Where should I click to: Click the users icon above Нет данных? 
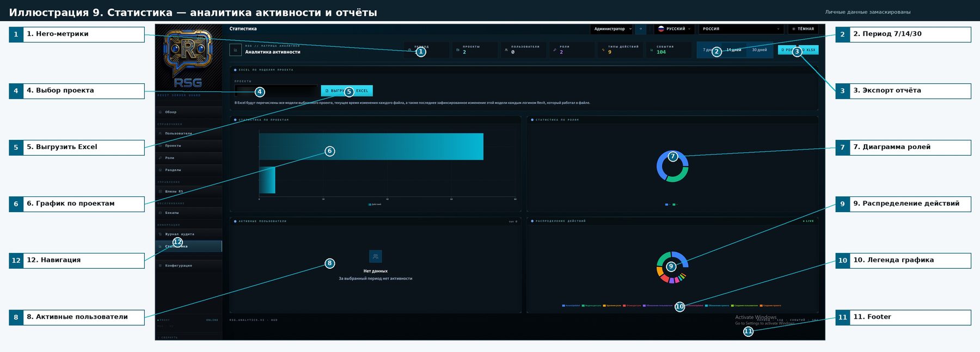click(x=376, y=256)
